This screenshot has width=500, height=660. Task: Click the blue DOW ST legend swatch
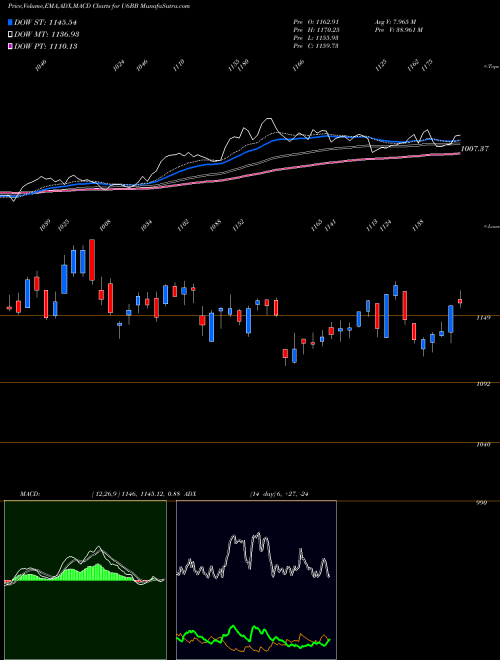pos(10,22)
